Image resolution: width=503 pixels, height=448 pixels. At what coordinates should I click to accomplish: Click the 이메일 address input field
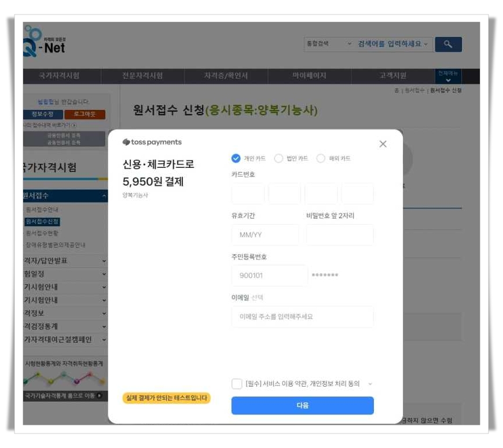(x=301, y=317)
